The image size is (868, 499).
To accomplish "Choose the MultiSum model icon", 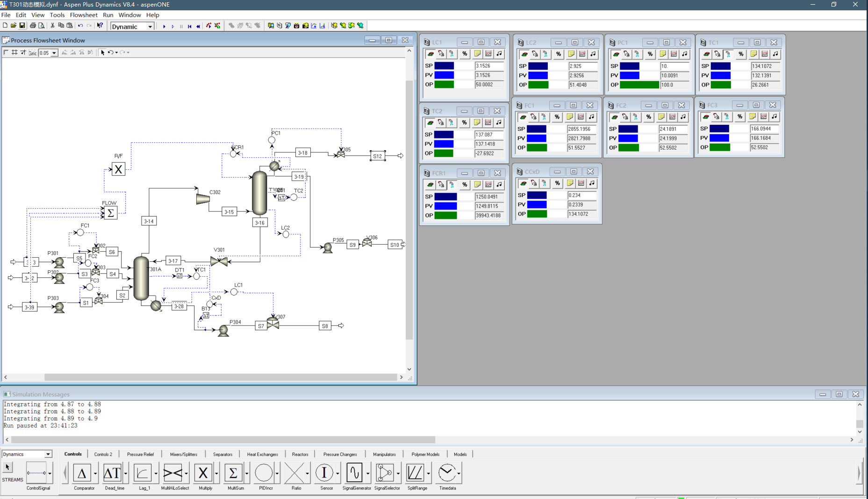I will [x=233, y=473].
